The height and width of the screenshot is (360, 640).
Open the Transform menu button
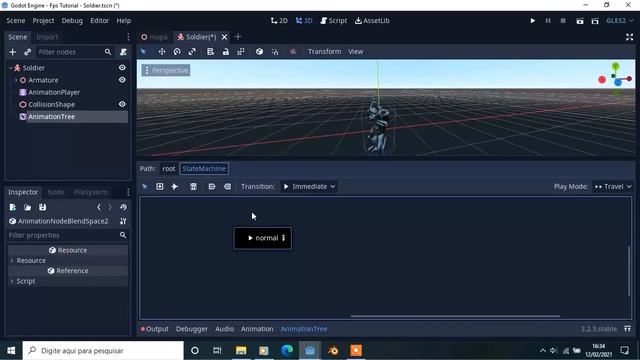tap(324, 51)
